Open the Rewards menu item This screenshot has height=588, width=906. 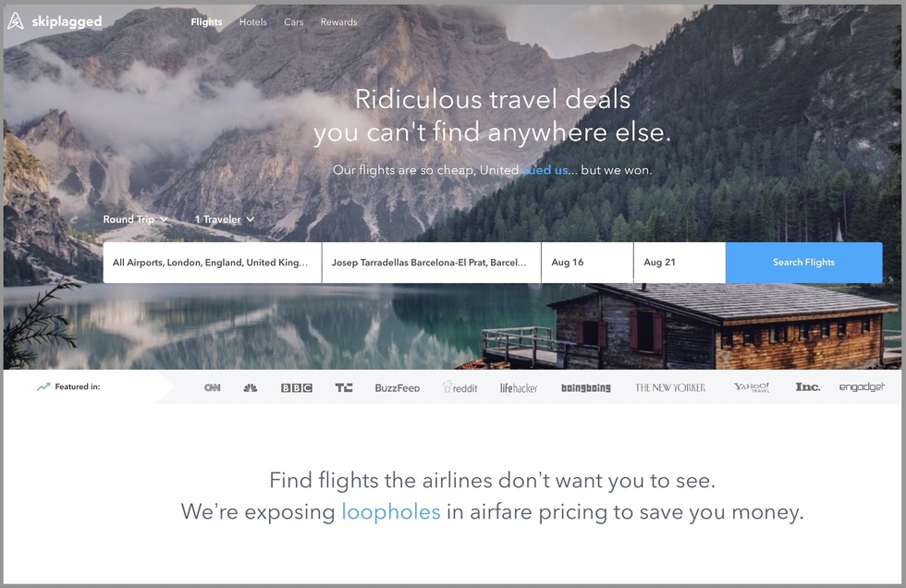click(338, 22)
